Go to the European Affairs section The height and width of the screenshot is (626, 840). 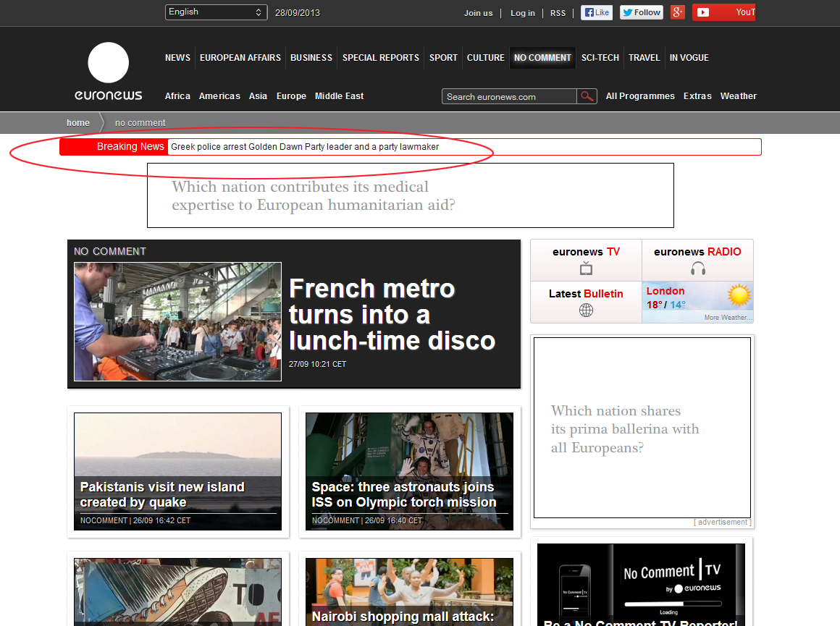pyautogui.click(x=240, y=58)
